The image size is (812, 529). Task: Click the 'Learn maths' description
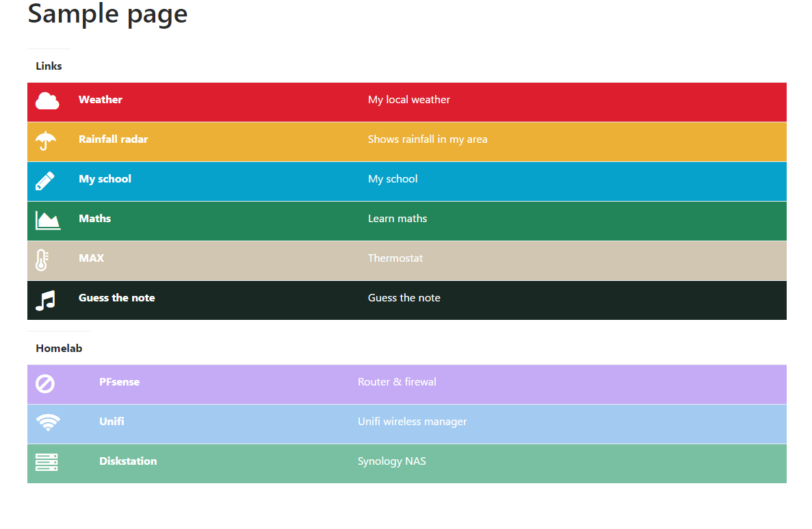pos(397,219)
